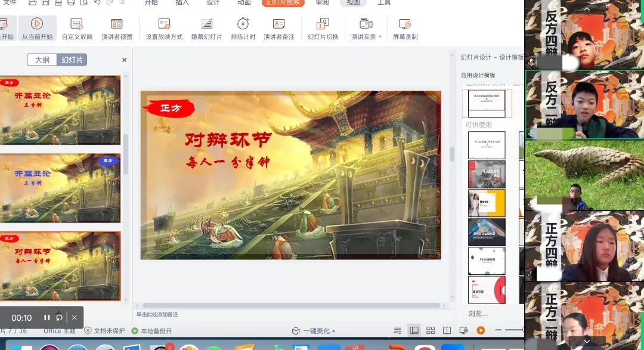The image size is (644, 350).
Task: Start rehearse timings (排练计时)
Action: pos(243,29)
